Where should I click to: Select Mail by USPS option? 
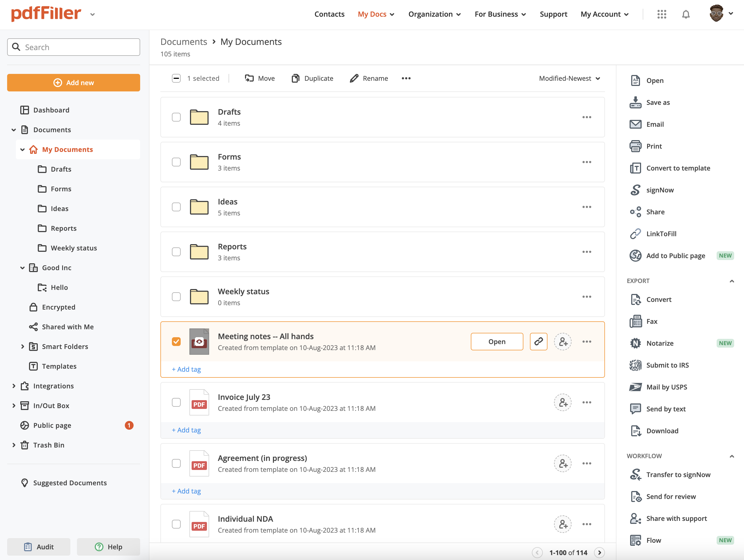click(x=666, y=387)
